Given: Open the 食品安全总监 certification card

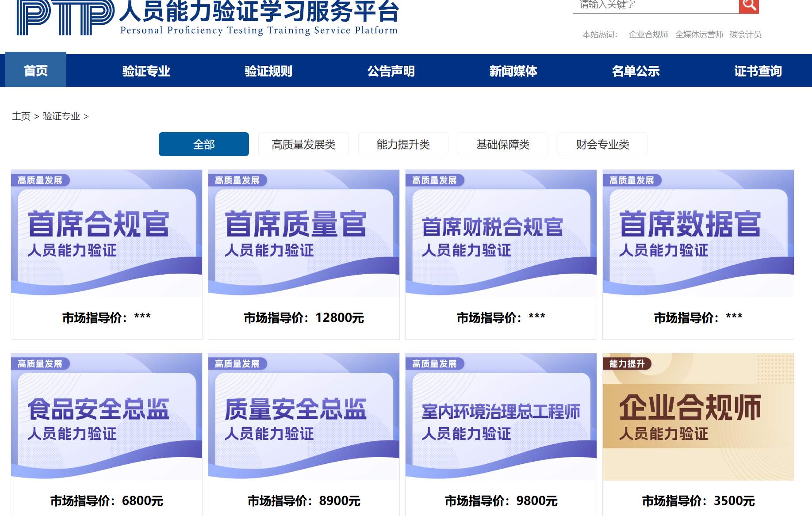Looking at the screenshot, I should click(x=107, y=417).
